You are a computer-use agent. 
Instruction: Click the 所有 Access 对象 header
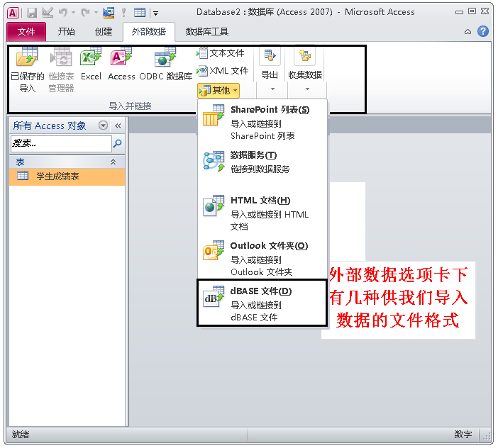tap(50, 125)
